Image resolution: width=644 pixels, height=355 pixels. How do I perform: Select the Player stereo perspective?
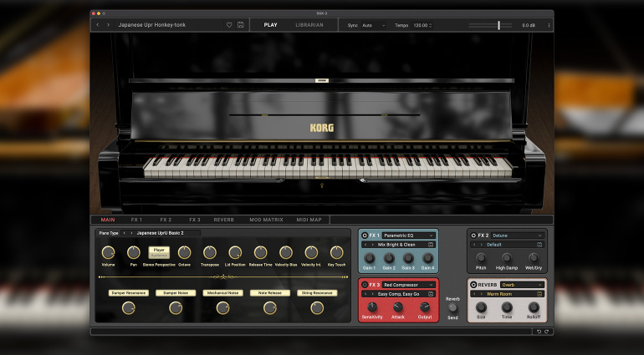pyautogui.click(x=159, y=250)
